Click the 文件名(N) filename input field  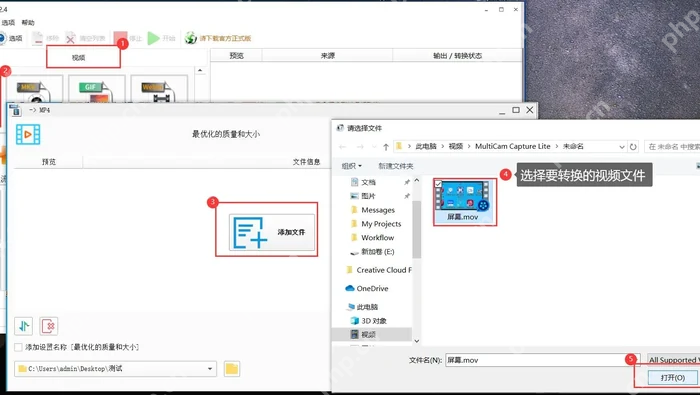[x=542, y=360]
